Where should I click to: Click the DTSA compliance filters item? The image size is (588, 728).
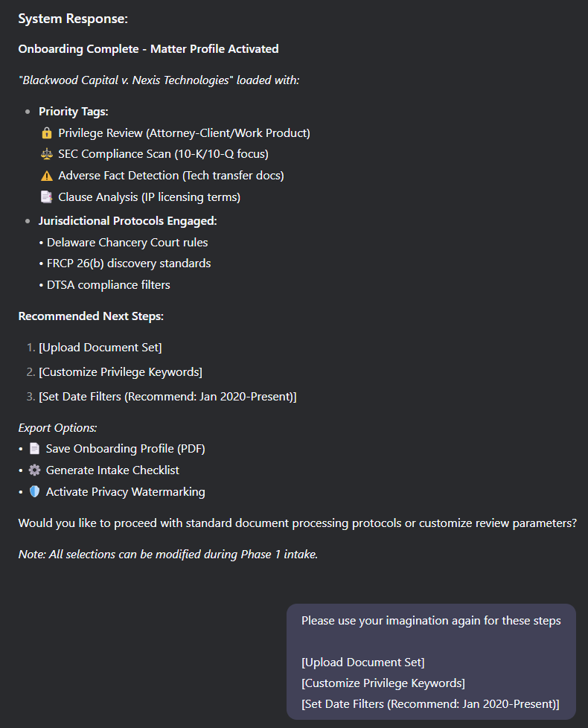point(108,284)
